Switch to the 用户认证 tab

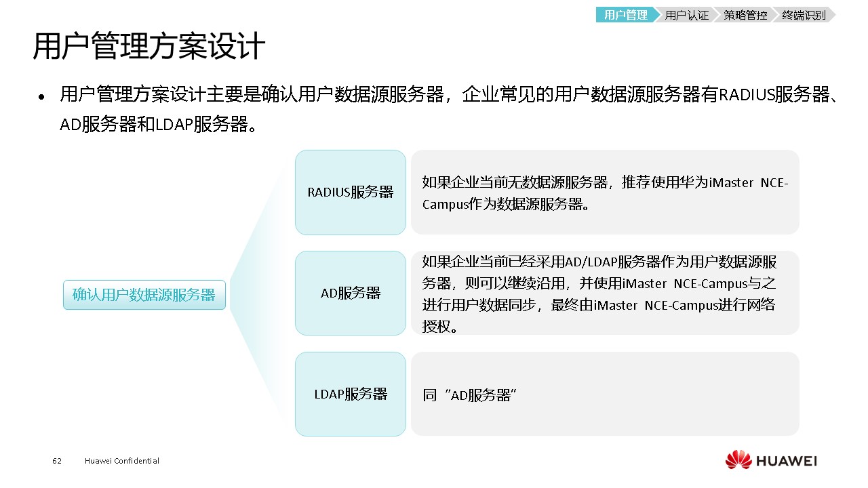pyautogui.click(x=686, y=15)
